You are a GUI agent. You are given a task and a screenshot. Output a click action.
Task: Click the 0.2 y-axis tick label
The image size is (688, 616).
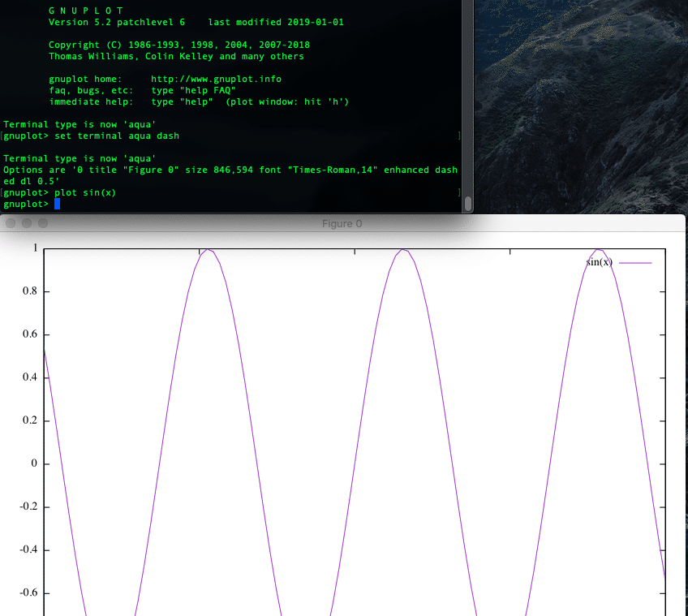click(30, 420)
